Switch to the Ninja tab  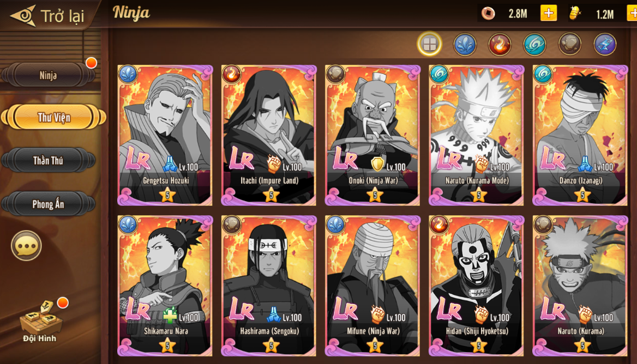[49, 75]
